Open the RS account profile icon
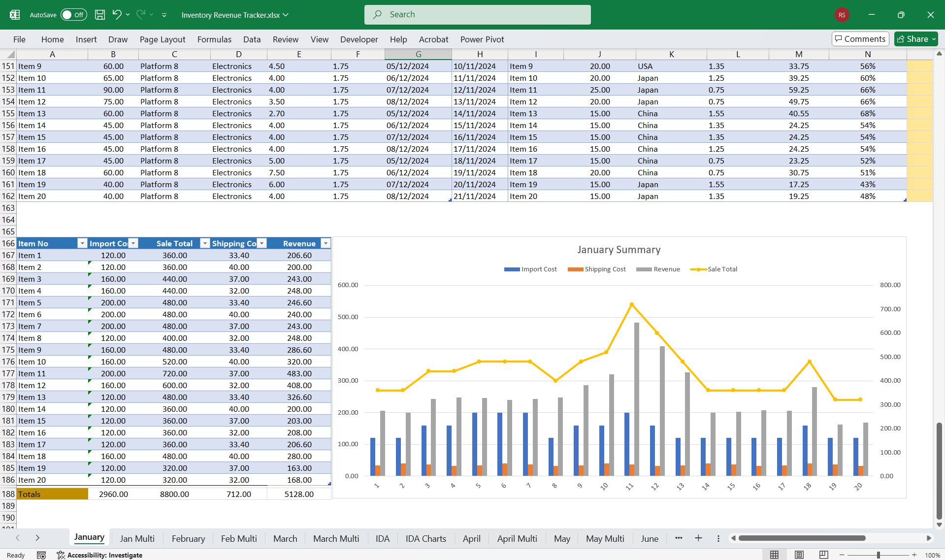Image resolution: width=945 pixels, height=560 pixels. pos(842,15)
